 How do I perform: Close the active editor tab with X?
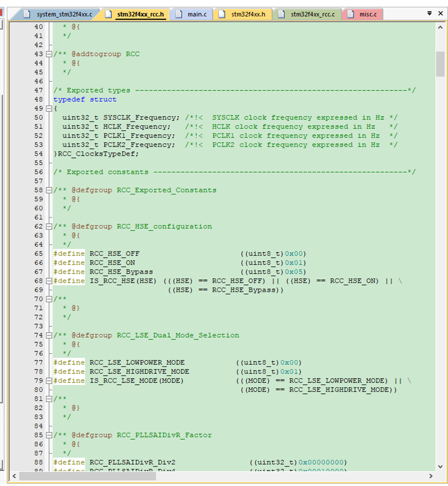[441, 13]
